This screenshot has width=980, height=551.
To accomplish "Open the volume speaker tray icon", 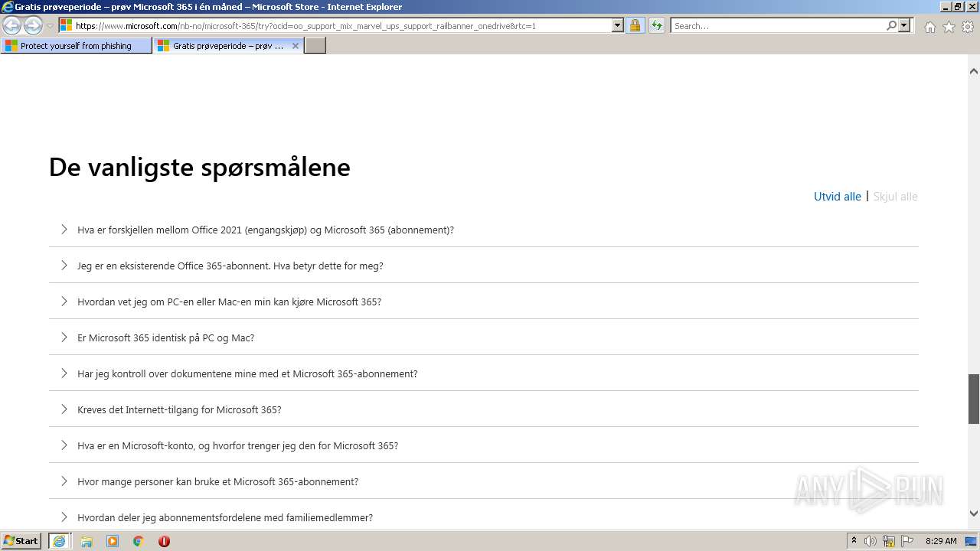I will (871, 541).
